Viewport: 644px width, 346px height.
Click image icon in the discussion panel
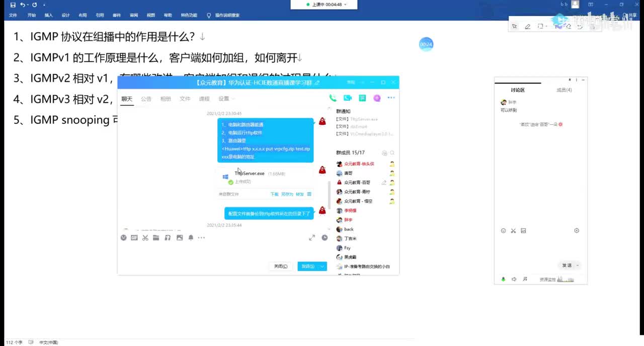[523, 231]
